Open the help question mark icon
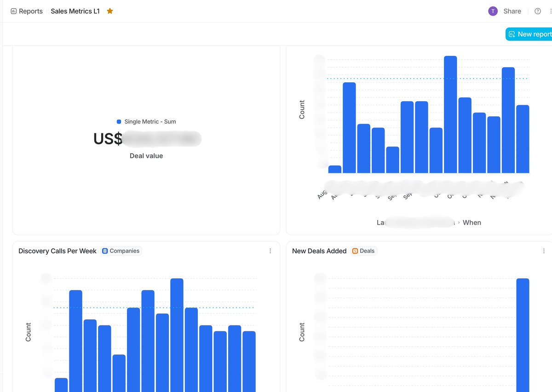 pos(538,11)
